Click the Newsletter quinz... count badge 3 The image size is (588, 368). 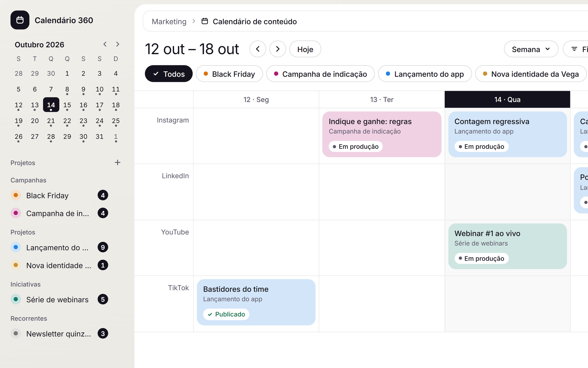[103, 333]
